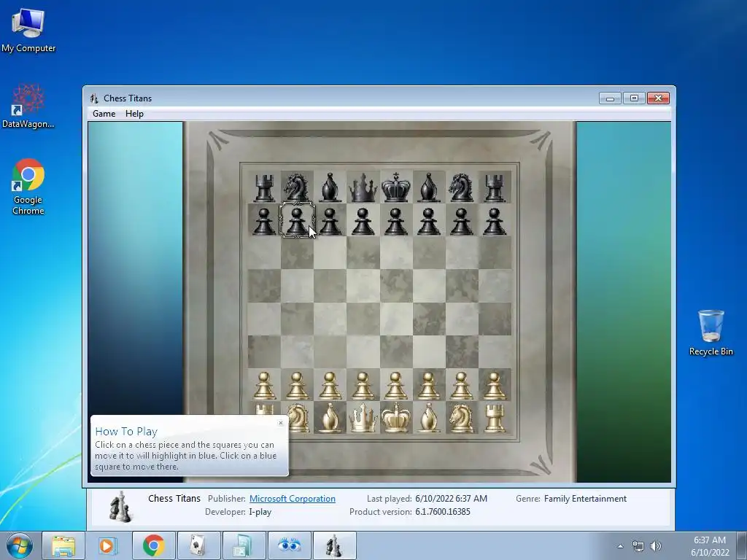The width and height of the screenshot is (747, 560).
Task: Select the white pawn on f2
Action: click(x=429, y=385)
